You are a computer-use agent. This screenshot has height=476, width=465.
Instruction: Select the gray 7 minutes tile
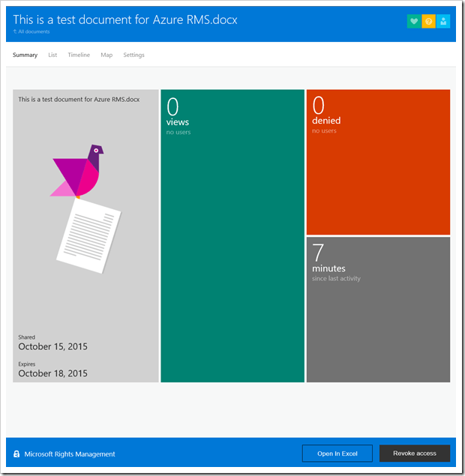[x=378, y=310]
